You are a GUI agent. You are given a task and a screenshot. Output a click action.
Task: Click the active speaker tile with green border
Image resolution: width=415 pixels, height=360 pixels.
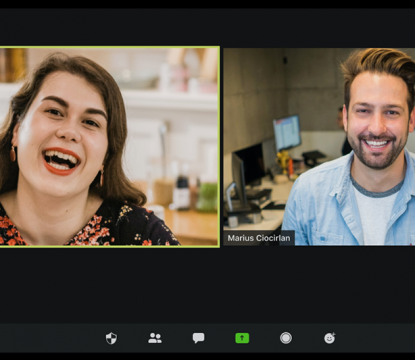tap(109, 147)
